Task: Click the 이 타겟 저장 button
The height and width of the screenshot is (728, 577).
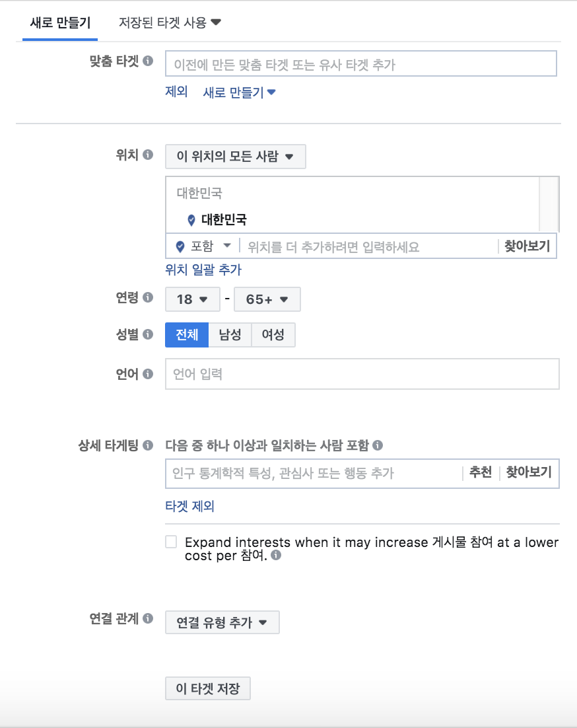Action: coord(207,688)
